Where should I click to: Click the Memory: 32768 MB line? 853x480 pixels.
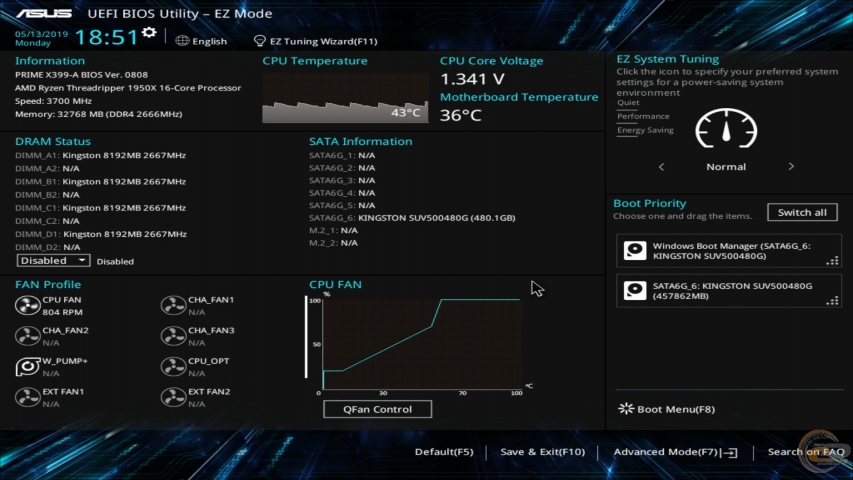pyautogui.click(x=98, y=114)
